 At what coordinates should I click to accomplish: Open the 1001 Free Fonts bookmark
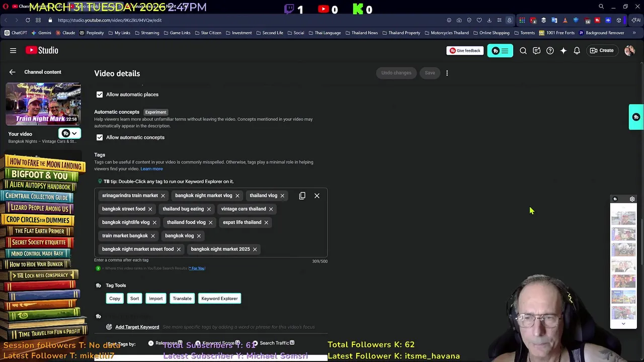[x=556, y=33]
